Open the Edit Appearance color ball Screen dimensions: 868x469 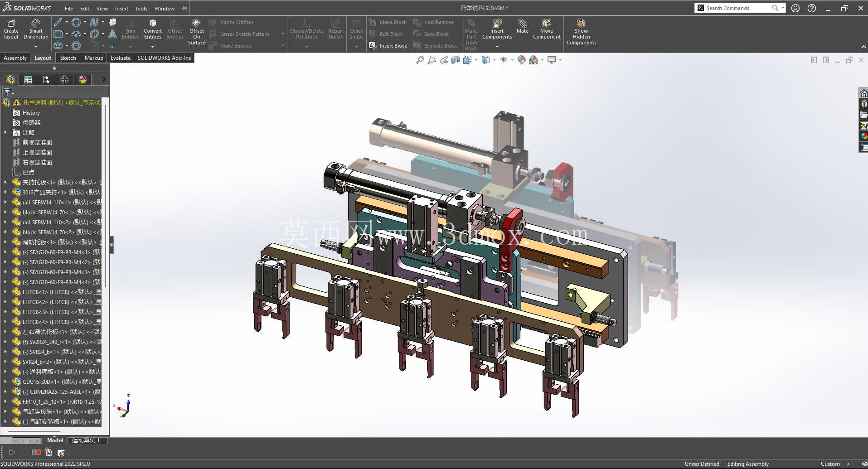(x=521, y=60)
